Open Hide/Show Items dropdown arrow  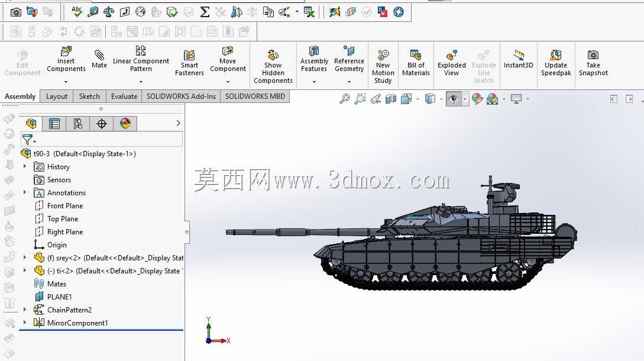click(x=465, y=99)
